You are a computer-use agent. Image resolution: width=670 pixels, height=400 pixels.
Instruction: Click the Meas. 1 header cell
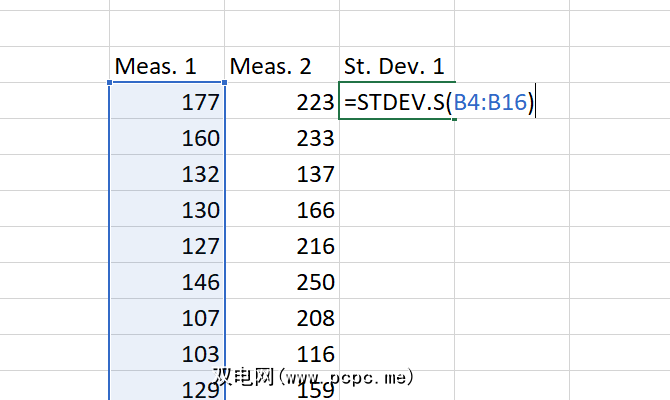pos(167,67)
